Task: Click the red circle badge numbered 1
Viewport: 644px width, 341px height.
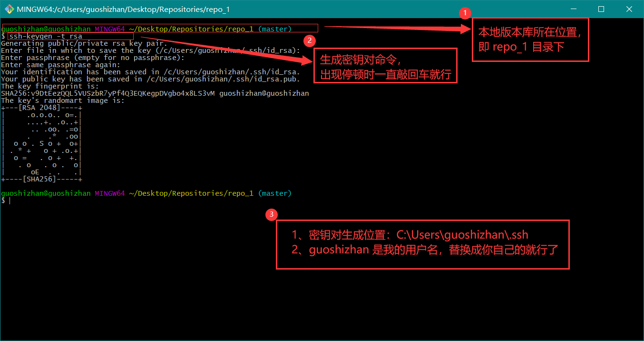Action: pyautogui.click(x=466, y=13)
